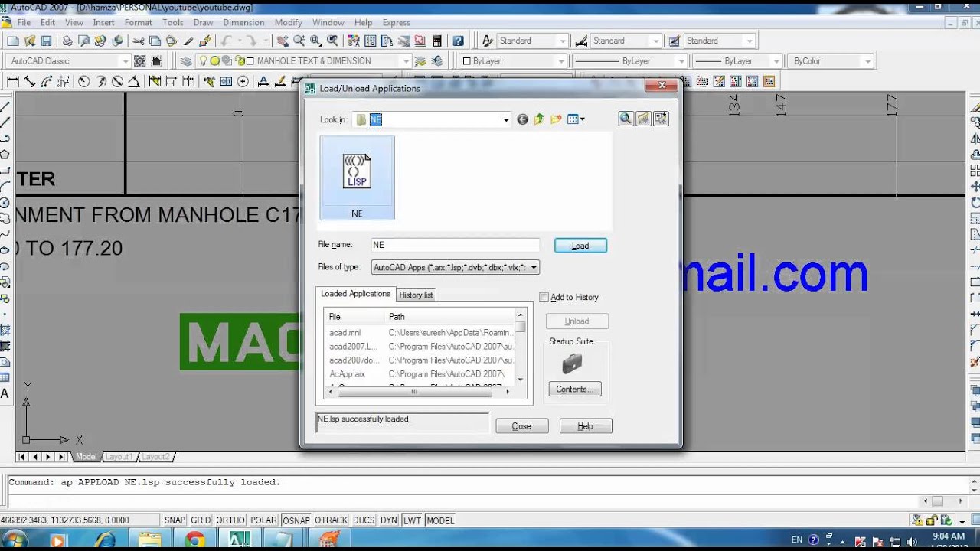
Task: Click the loaded applications horizontal scrollbar
Action: (415, 391)
